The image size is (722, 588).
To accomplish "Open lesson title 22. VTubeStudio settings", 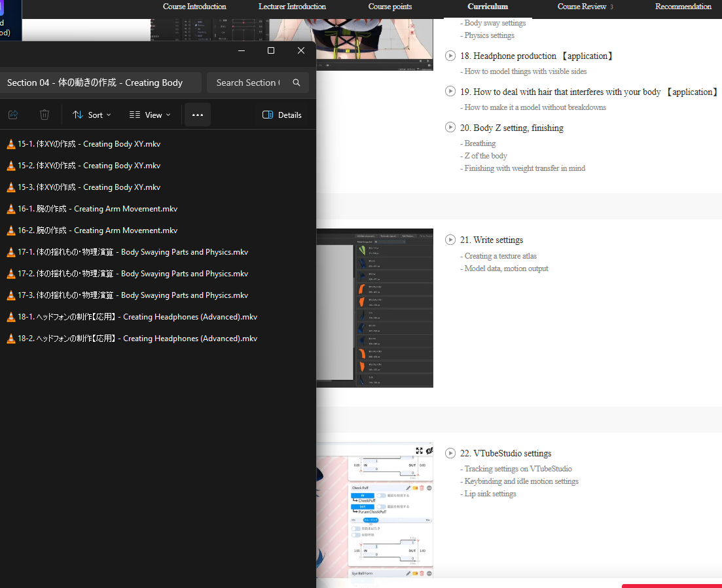I will [505, 454].
